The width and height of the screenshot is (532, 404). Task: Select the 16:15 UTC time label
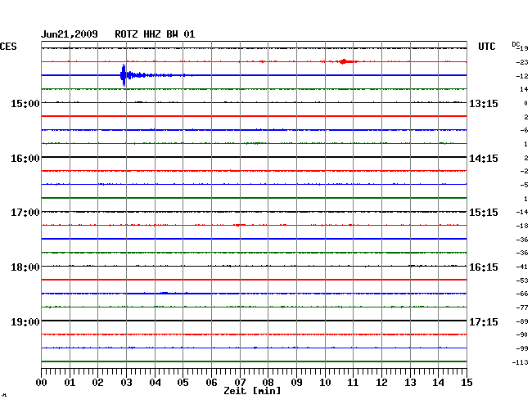[x=484, y=267]
